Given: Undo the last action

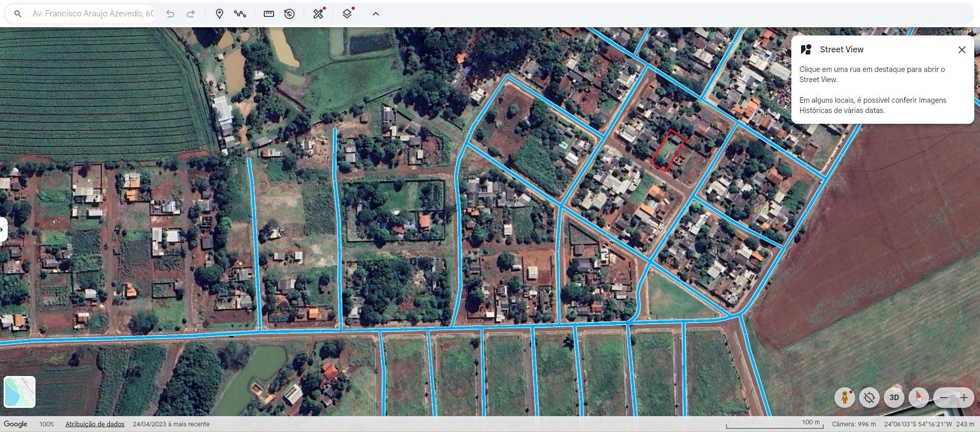Looking at the screenshot, I should [x=170, y=14].
